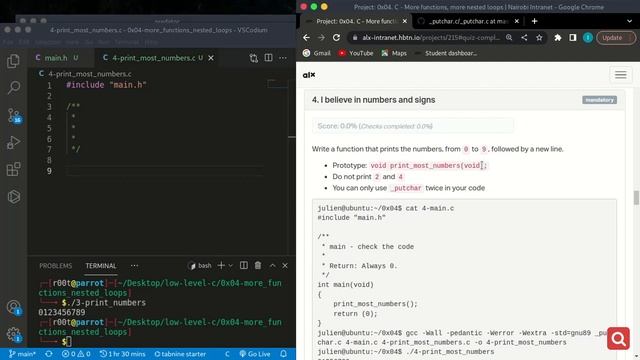Share this page icon in address bar
Image resolution: width=640 pixels, height=360 pixels.
pos(524,38)
